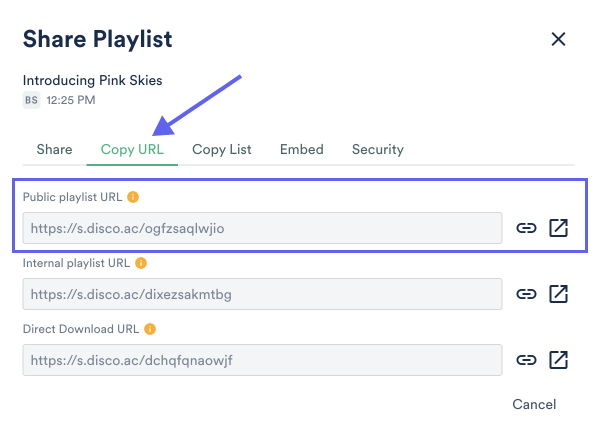The width and height of the screenshot is (596, 441).
Task: Click the Cancel button
Action: pyautogui.click(x=534, y=404)
